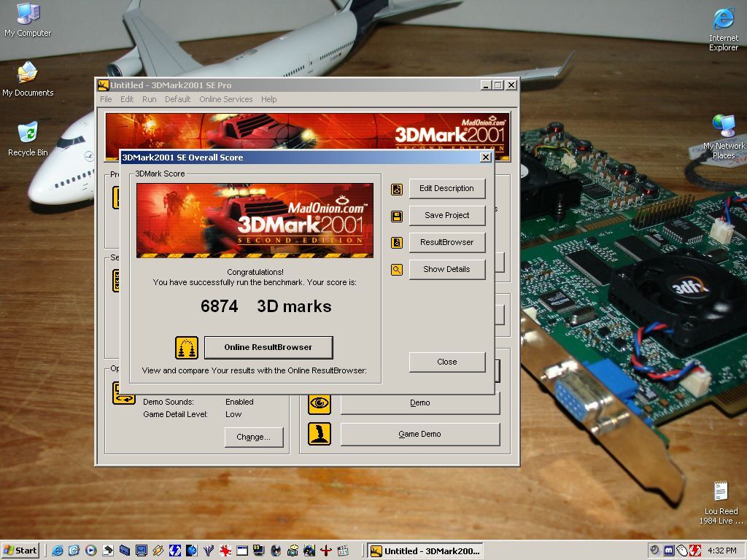Click the Save Project floppy disk icon

[x=397, y=216]
